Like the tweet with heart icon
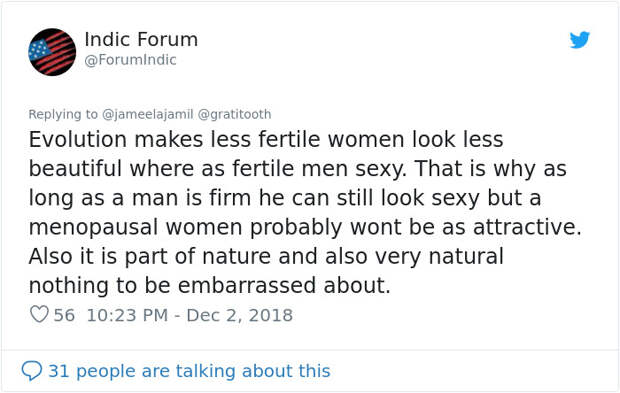Image resolution: width=620 pixels, height=393 pixels. click(x=39, y=314)
